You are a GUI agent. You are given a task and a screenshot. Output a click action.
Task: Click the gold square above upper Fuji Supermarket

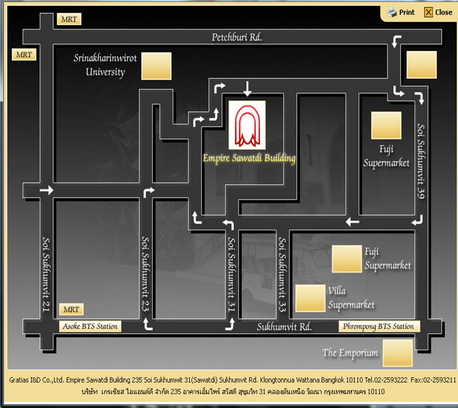386,125
